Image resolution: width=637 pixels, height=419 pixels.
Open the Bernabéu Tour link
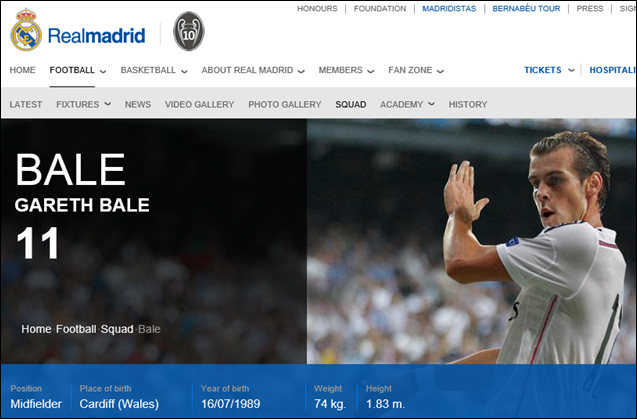(x=526, y=9)
